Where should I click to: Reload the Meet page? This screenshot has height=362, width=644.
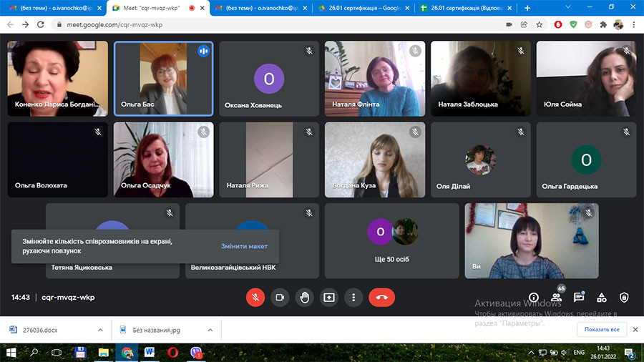40,24
